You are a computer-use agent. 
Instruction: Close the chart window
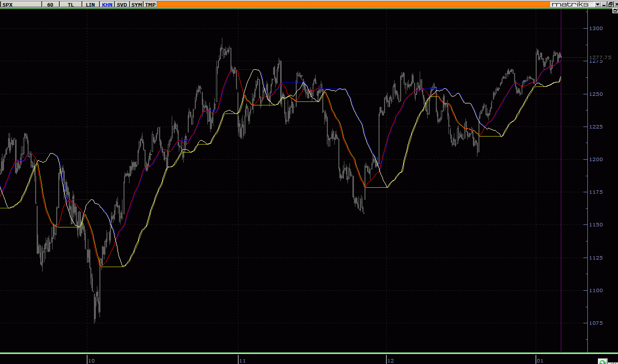tap(615, 4)
